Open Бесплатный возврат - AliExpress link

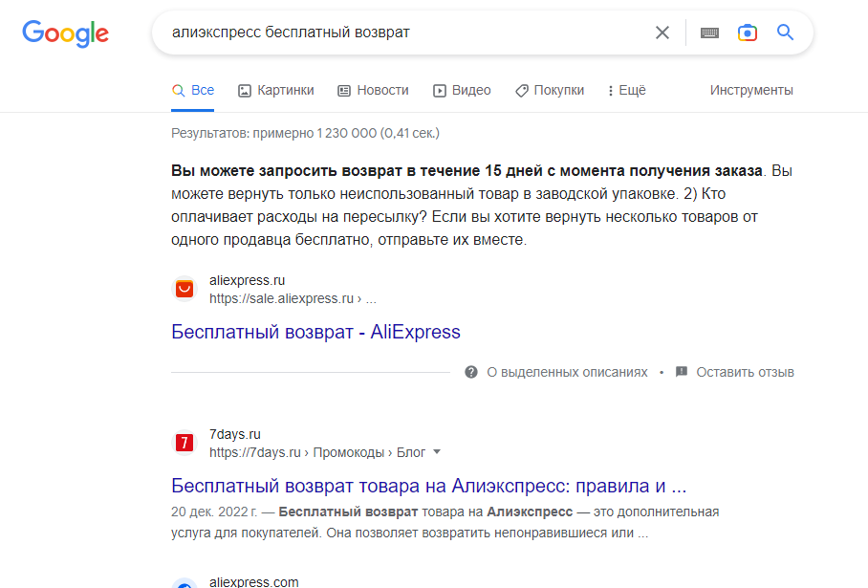point(315,332)
